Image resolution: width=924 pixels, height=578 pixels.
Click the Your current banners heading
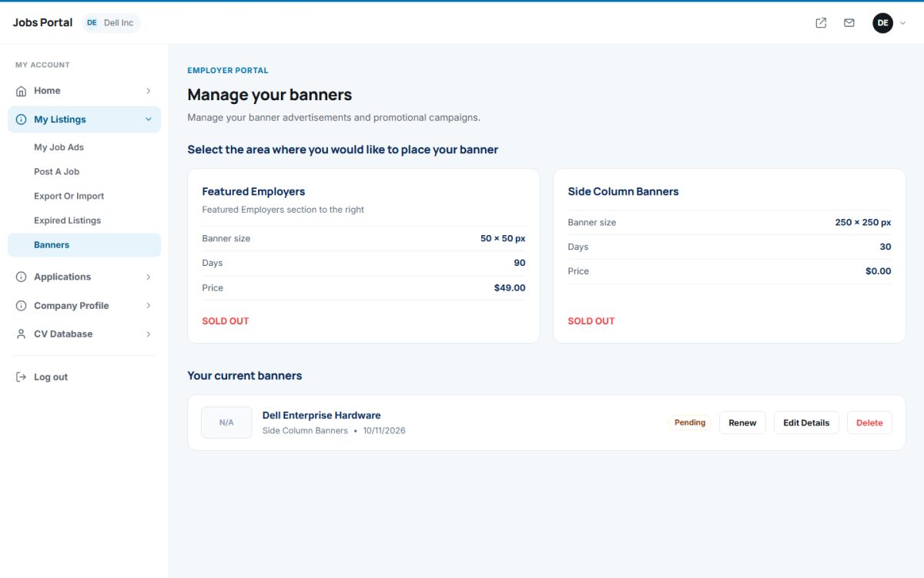click(245, 376)
